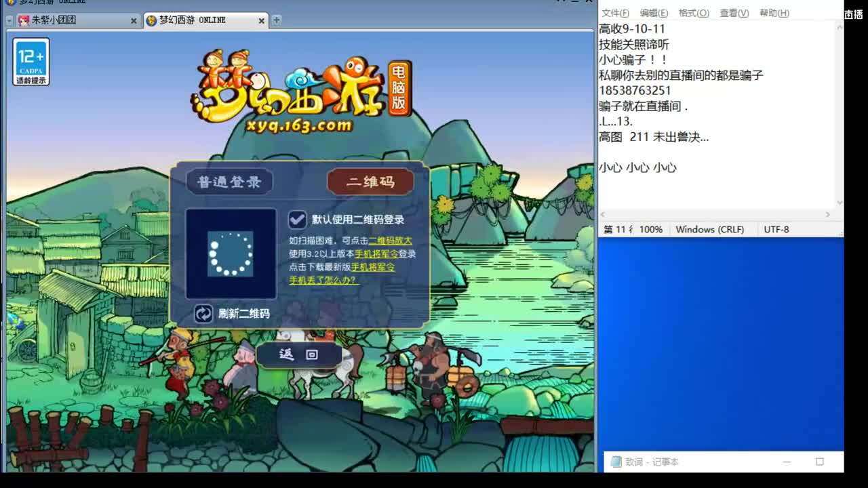Open the first 手机将军令 login link
This screenshot has height=488, width=868.
pyautogui.click(x=376, y=253)
